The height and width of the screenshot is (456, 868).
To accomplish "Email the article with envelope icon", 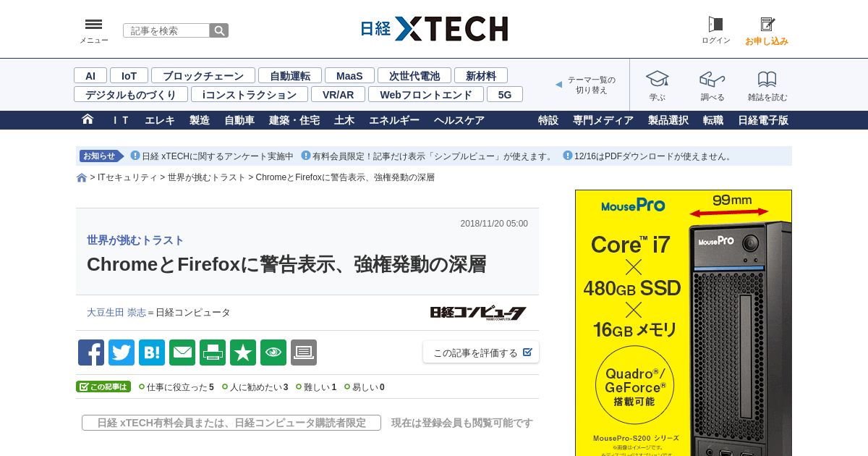I will click(182, 352).
